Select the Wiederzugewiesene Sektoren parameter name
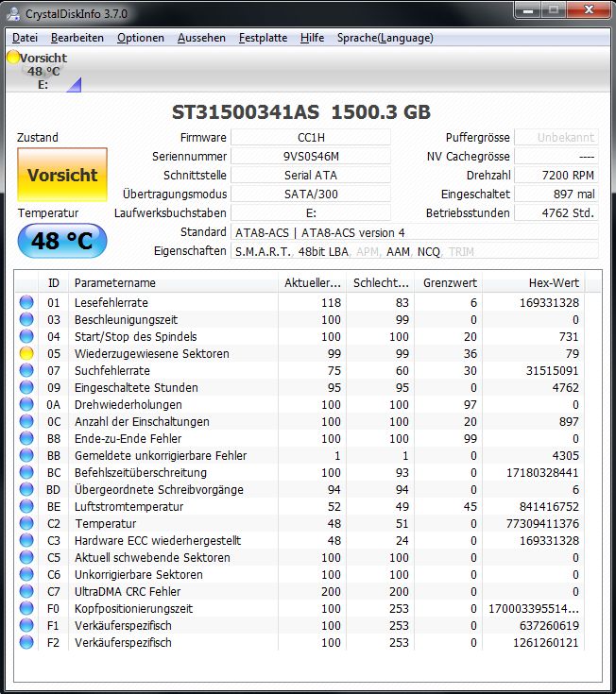616x694 pixels. [x=152, y=354]
